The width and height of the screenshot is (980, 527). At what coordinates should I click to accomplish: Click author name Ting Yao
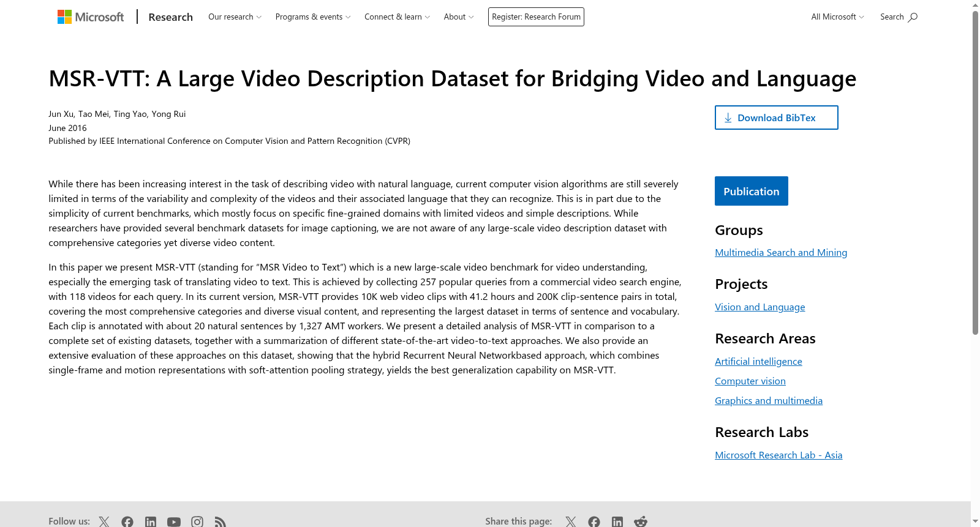point(130,114)
